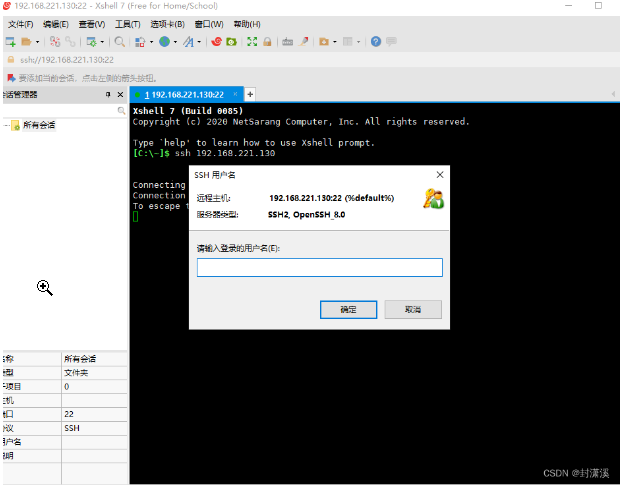Close the SSH 用户名 dialog
Image resolution: width=620 pixels, height=487 pixels.
pos(440,175)
